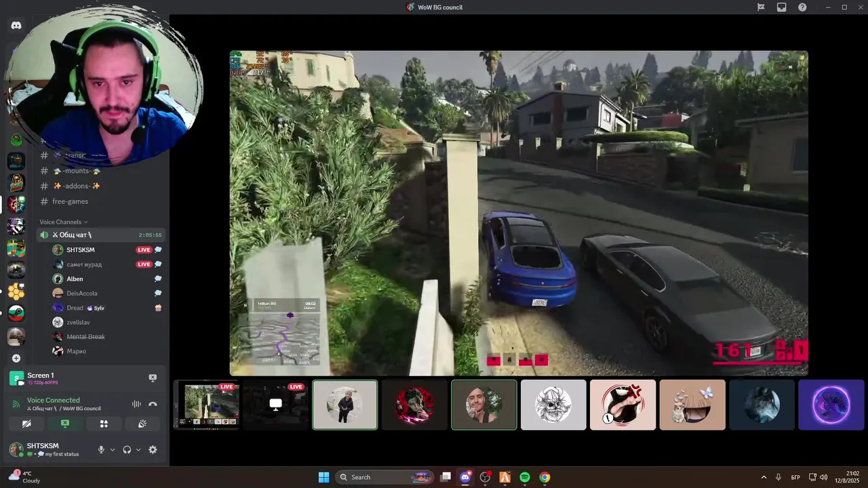
Task: Open Discord direct messages home icon
Action: [16, 25]
